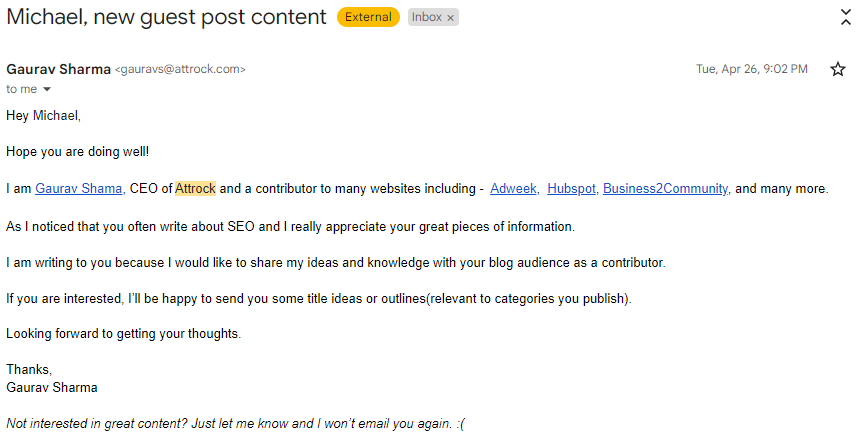
Task: Click the Gaurav Sharma signature name
Action: (x=52, y=387)
